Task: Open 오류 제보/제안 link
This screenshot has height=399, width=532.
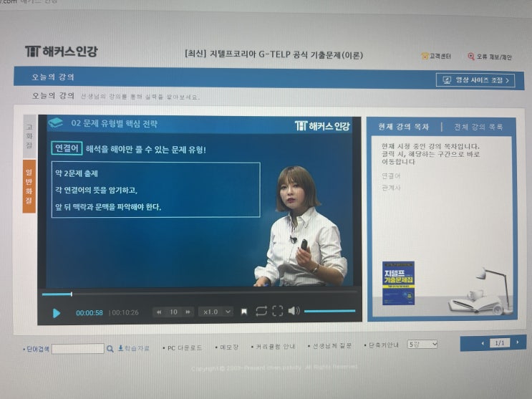Action: [x=490, y=57]
